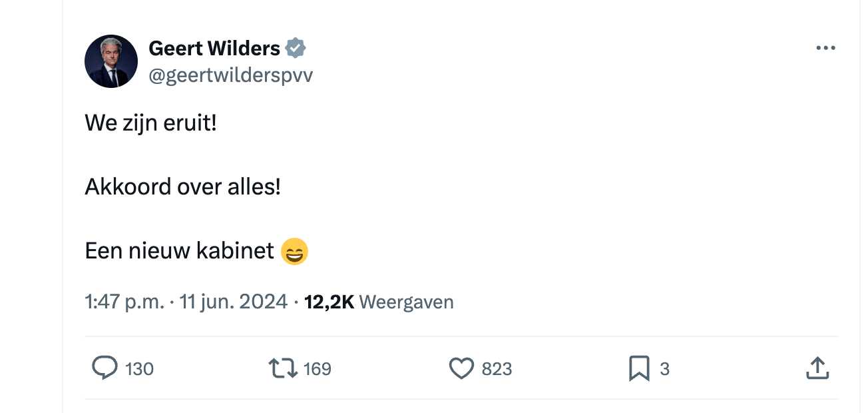Click the 12,2K Weergaven view count
Screen dimensions: 868x413
[x=379, y=302]
